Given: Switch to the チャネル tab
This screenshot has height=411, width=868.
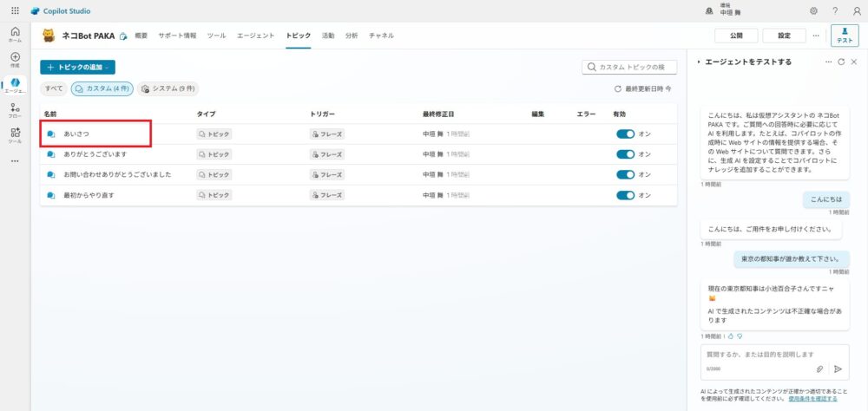Looking at the screenshot, I should pos(381,36).
